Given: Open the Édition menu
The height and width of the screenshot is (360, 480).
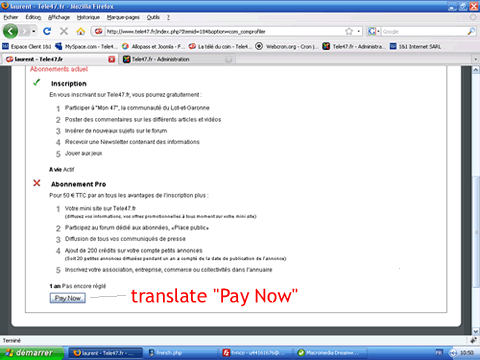Looking at the screenshot, I should 33,17.
